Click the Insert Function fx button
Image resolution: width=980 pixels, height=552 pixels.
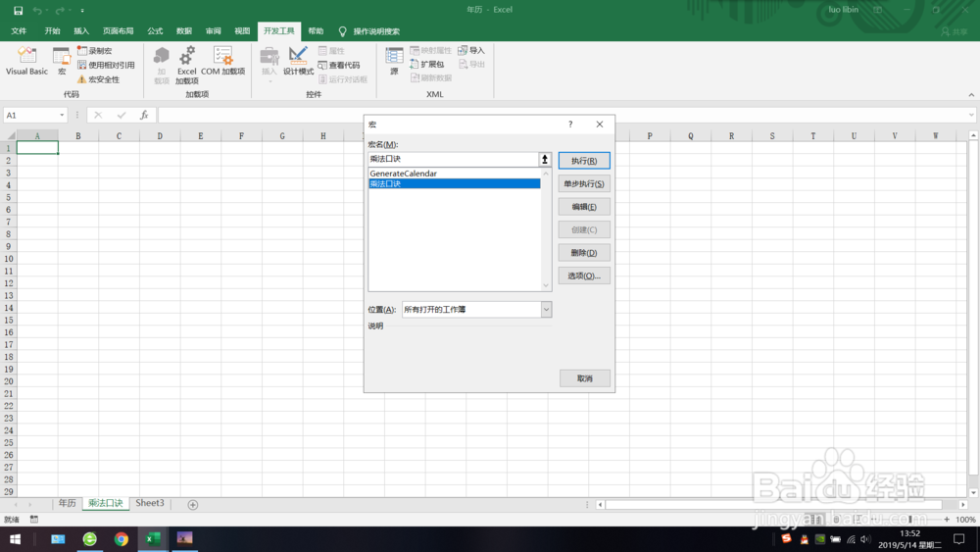coord(144,115)
